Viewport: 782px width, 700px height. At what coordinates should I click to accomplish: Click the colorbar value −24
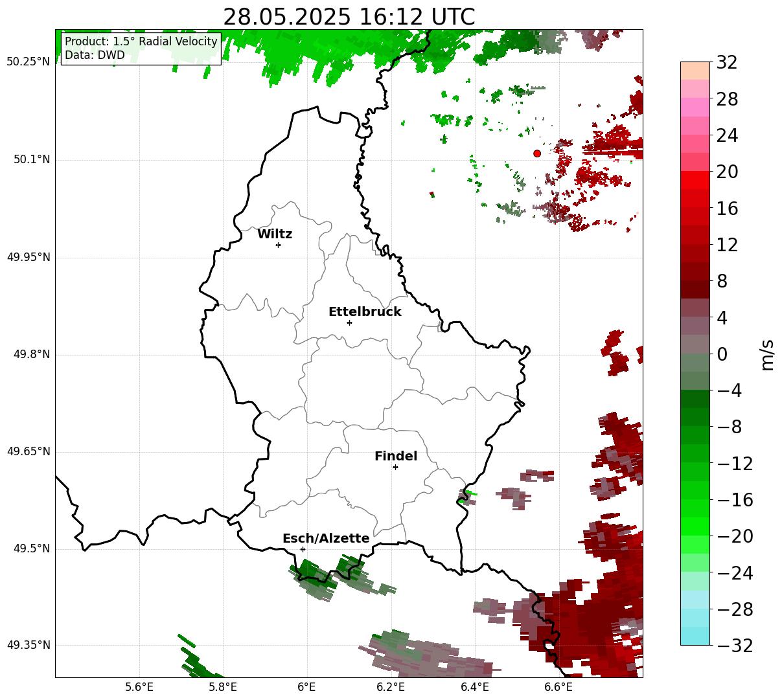[735, 572]
